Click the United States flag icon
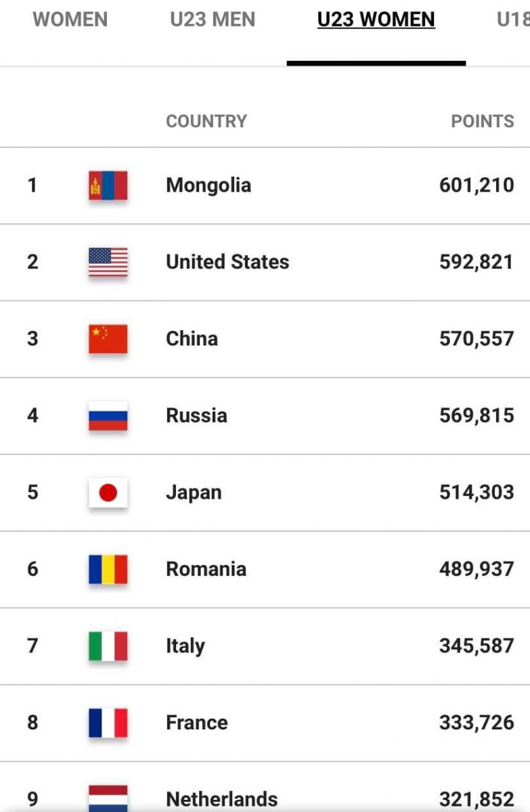 108,262
